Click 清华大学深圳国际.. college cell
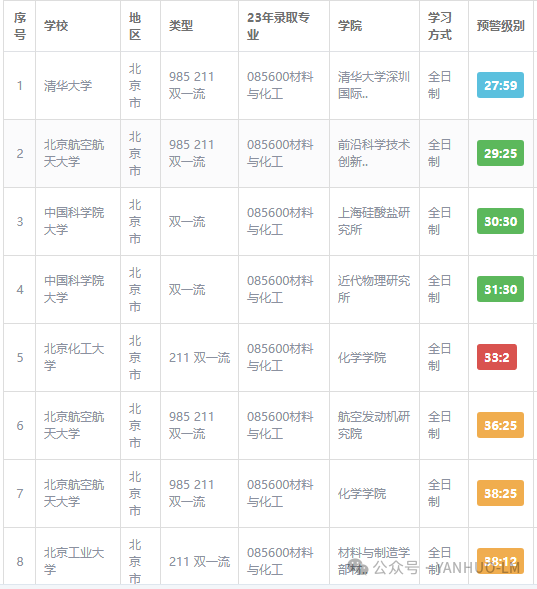The height and width of the screenshot is (589, 537). 374,85
